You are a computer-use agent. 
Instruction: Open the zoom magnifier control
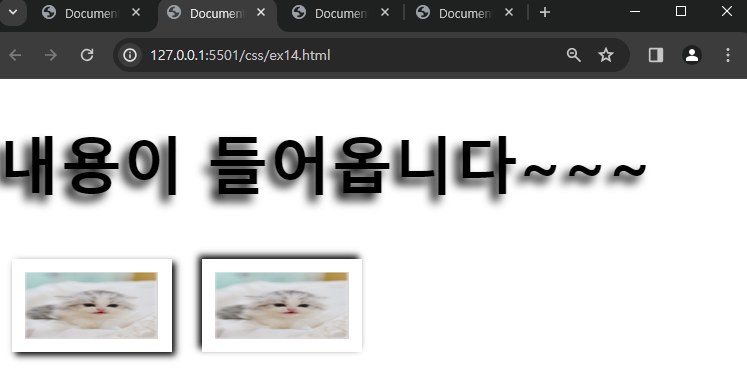tap(574, 55)
